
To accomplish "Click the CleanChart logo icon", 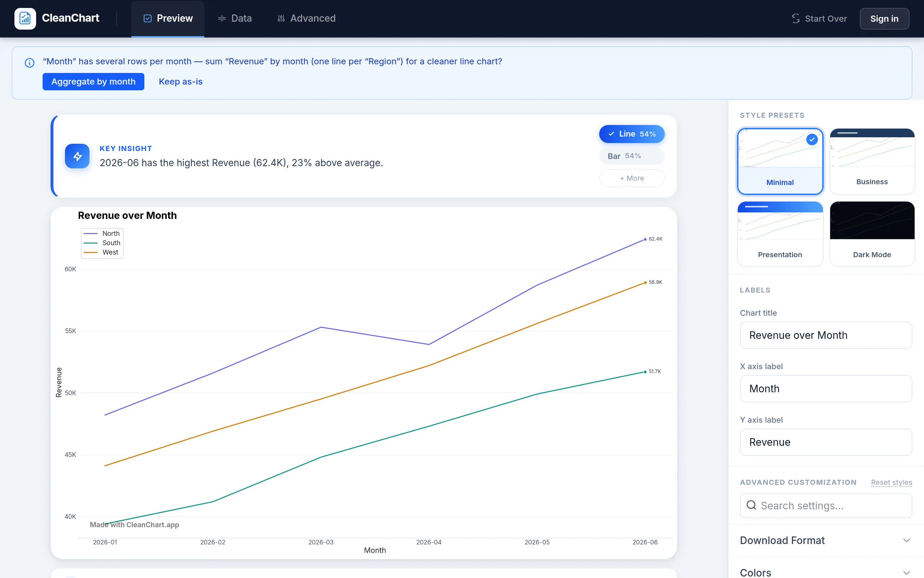I will pyautogui.click(x=25, y=18).
